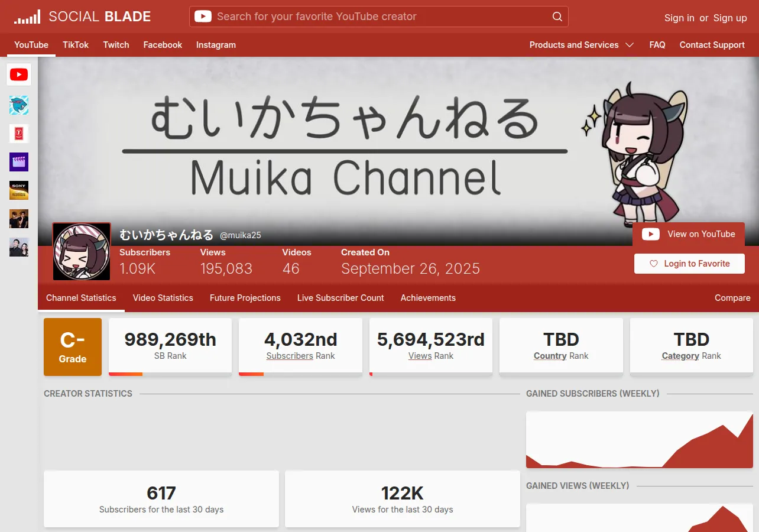Viewport: 759px width, 532px height.
Task: Open the two-men-in-black photo avatar in sidebar
Action: 19,219
